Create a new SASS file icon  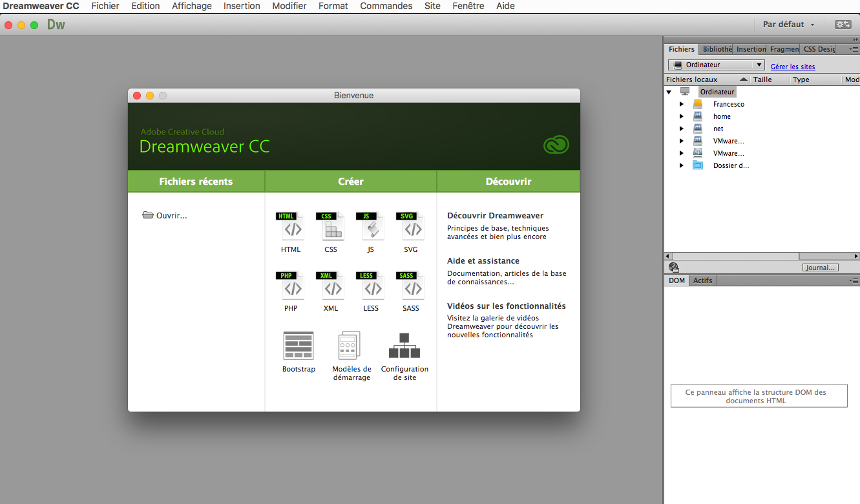click(410, 286)
